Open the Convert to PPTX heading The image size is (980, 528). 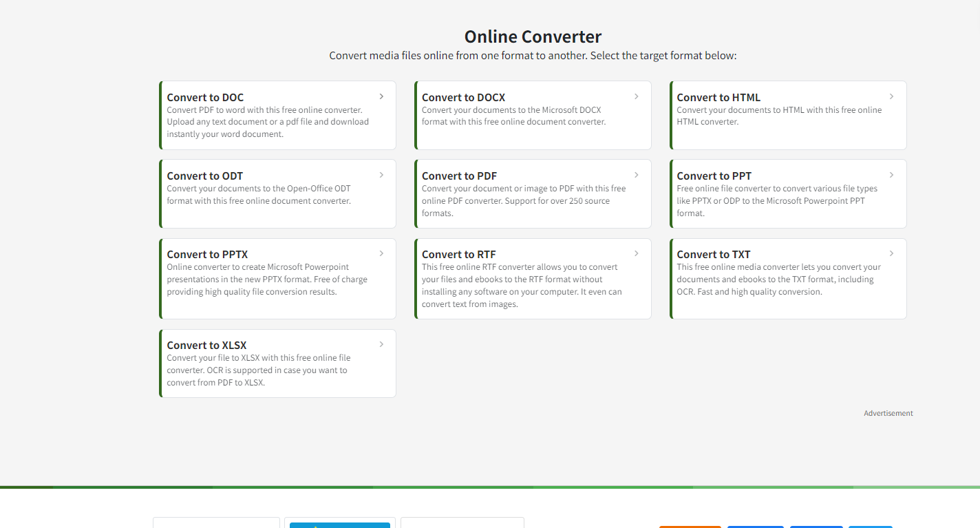point(207,255)
